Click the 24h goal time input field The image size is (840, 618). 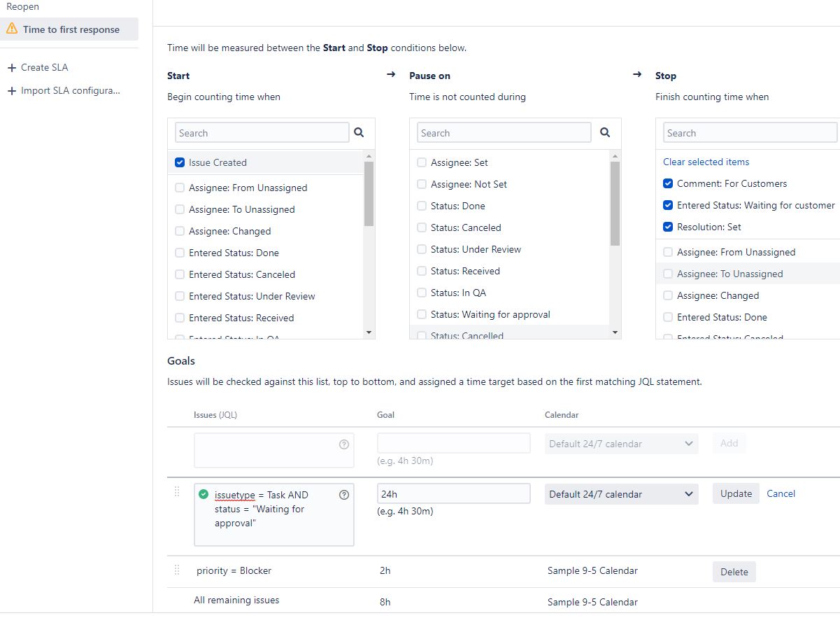click(453, 494)
